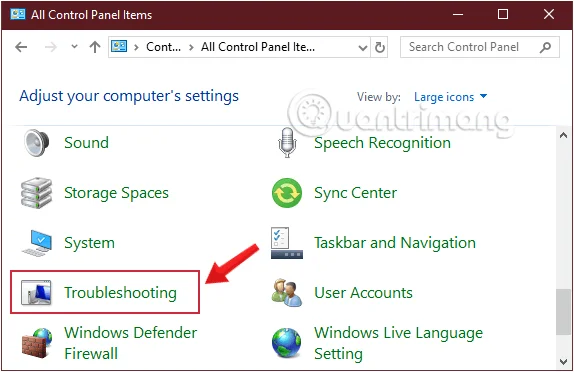Open the Speech Recognition link
574x372 pixels.
pyautogui.click(x=383, y=143)
